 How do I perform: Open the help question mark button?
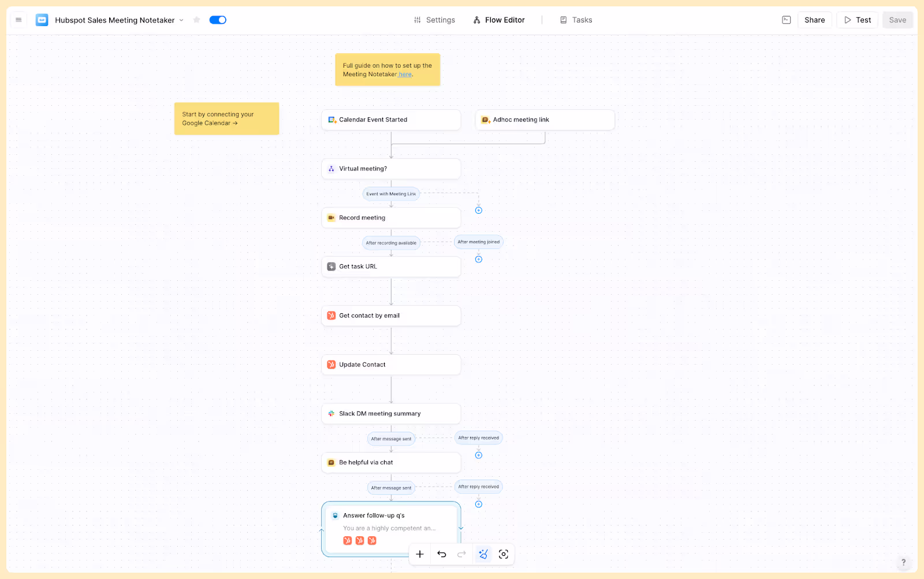point(904,562)
